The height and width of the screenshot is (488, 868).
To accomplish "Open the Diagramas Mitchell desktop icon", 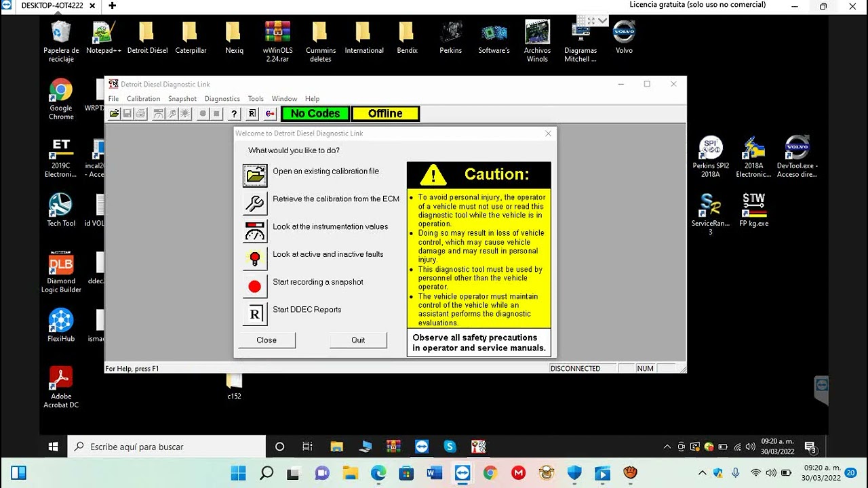I will [580, 41].
